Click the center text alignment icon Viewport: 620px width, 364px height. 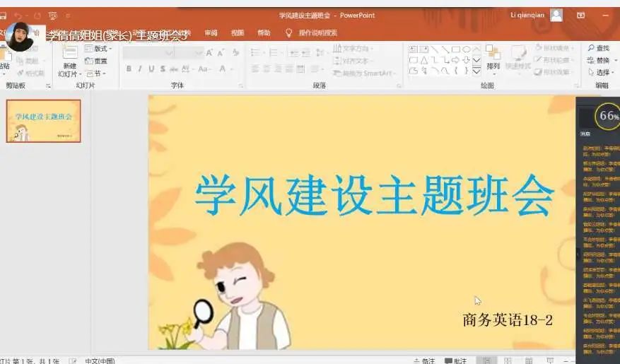click(x=267, y=69)
